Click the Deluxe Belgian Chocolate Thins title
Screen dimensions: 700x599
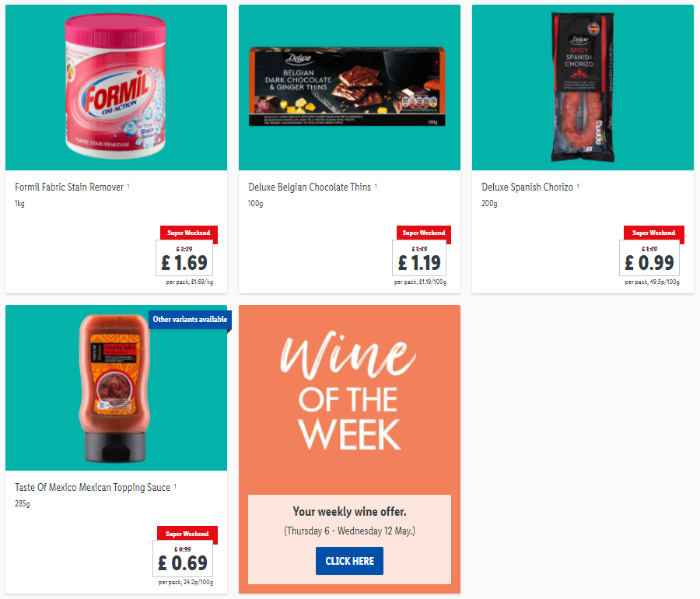[310, 187]
